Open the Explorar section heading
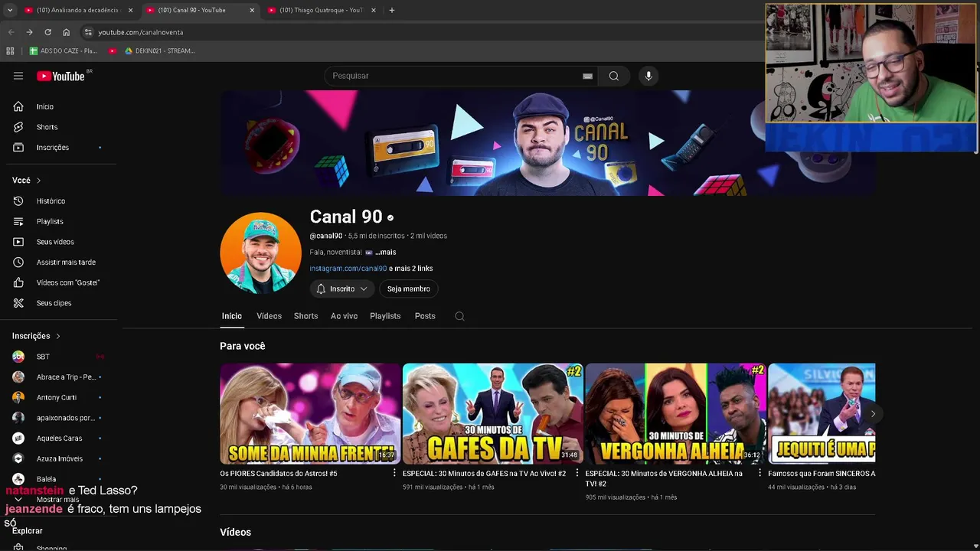980x551 pixels. click(x=28, y=530)
